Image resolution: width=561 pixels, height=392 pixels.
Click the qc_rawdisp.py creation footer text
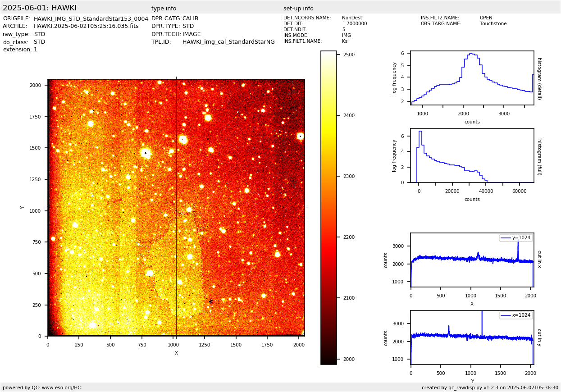click(490, 387)
